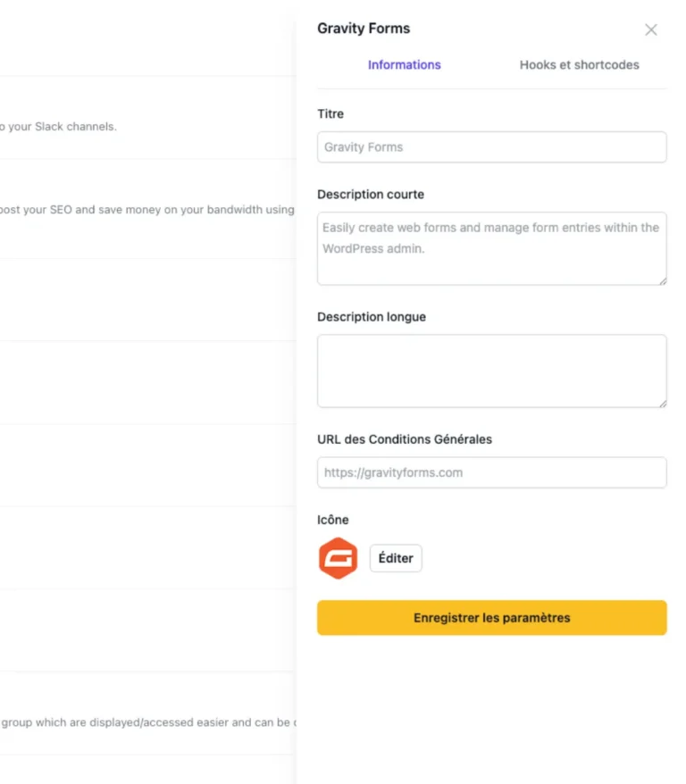Open the Hooks et shortcodes tab

point(579,65)
